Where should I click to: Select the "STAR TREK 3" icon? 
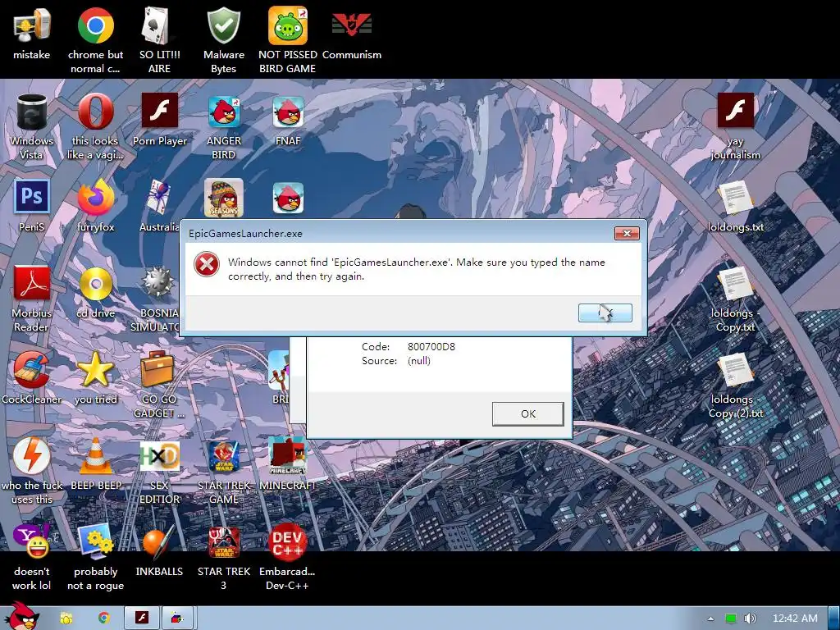click(x=223, y=542)
